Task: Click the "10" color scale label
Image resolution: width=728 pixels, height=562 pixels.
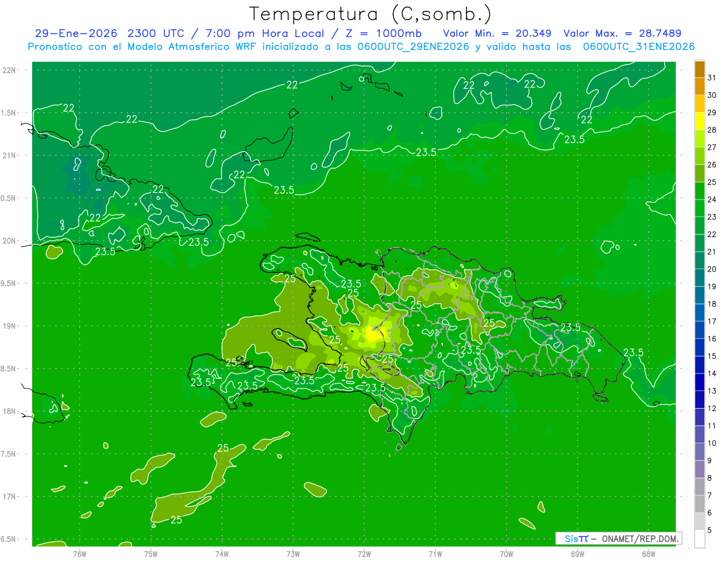Action: [712, 443]
